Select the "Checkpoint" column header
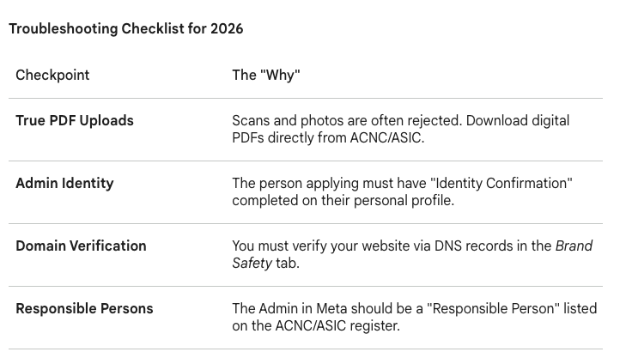 (52, 76)
